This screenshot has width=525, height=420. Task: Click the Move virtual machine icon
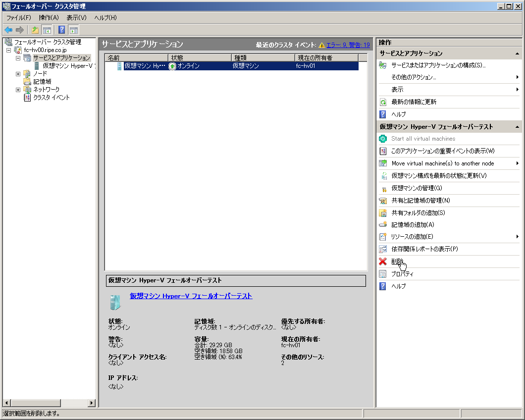point(383,163)
